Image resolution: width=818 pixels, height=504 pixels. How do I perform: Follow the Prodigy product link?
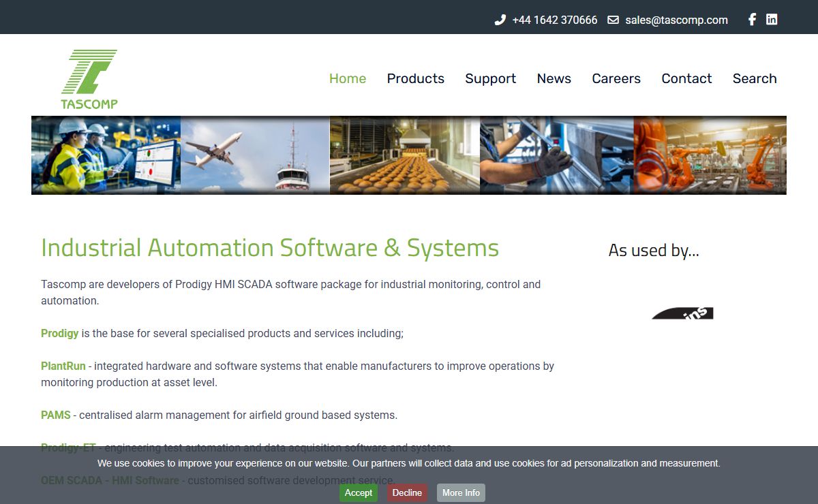point(60,333)
